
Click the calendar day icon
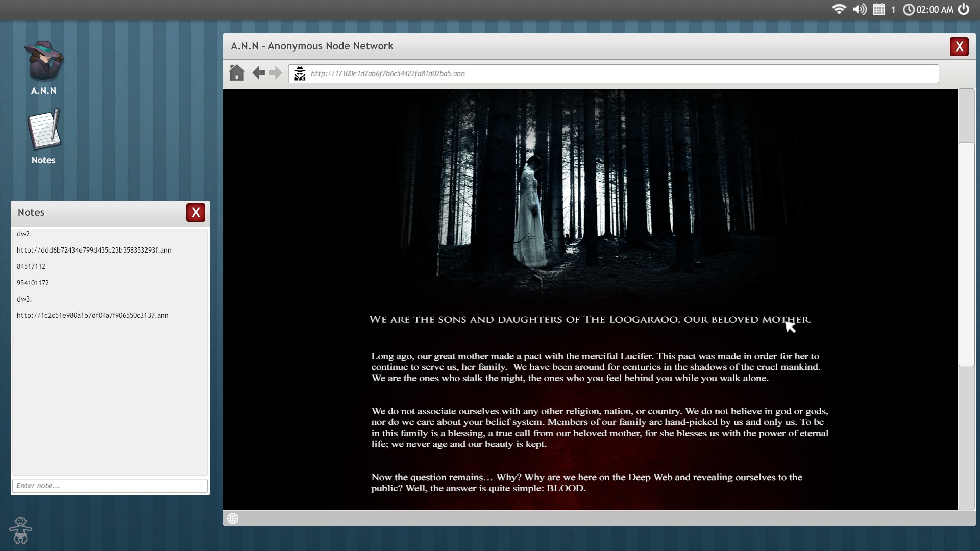[879, 9]
